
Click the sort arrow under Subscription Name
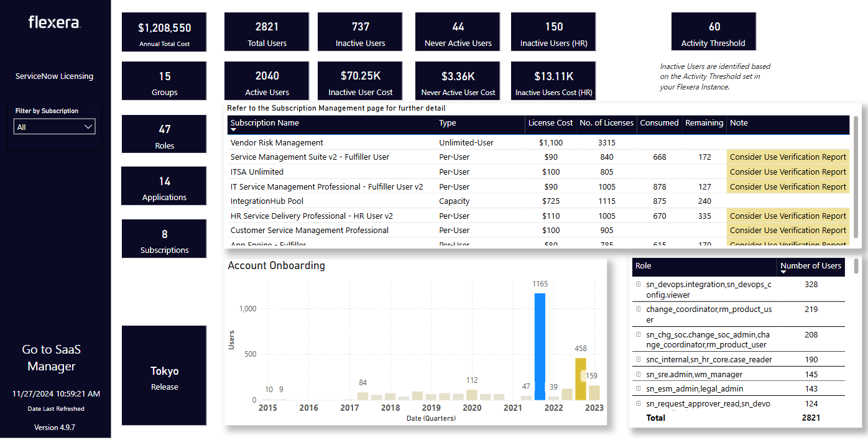pyautogui.click(x=234, y=131)
